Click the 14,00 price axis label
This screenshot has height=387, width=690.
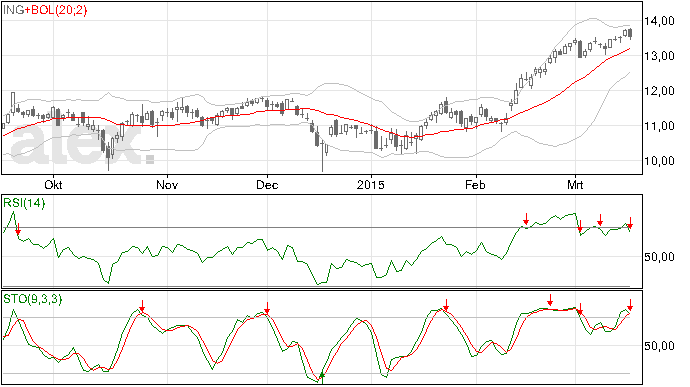click(x=659, y=21)
